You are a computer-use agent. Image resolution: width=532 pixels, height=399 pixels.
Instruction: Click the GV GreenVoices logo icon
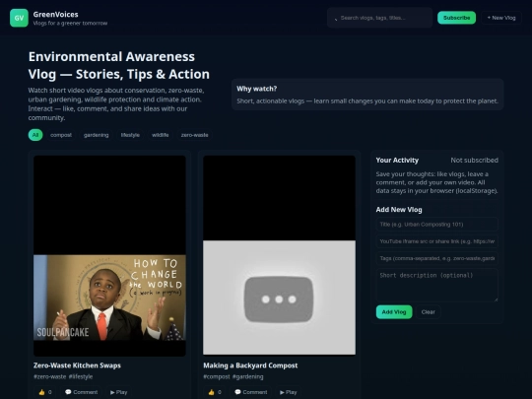[x=19, y=18]
